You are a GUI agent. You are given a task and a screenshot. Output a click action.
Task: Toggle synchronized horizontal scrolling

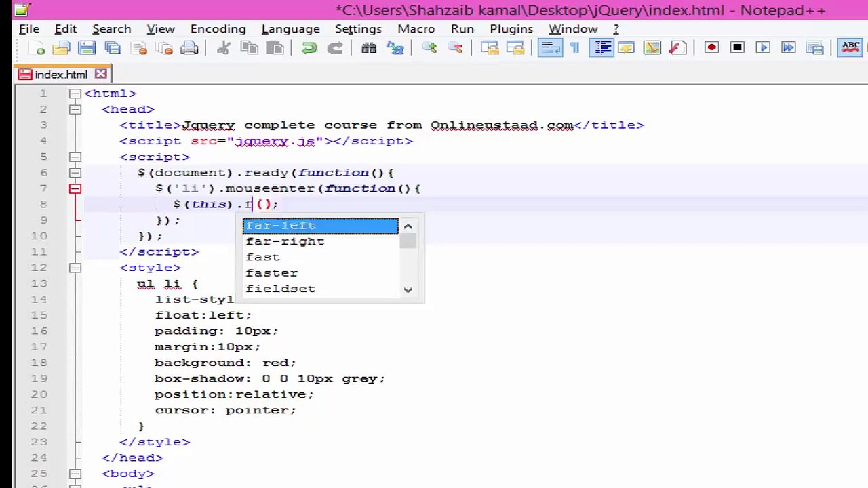[515, 47]
